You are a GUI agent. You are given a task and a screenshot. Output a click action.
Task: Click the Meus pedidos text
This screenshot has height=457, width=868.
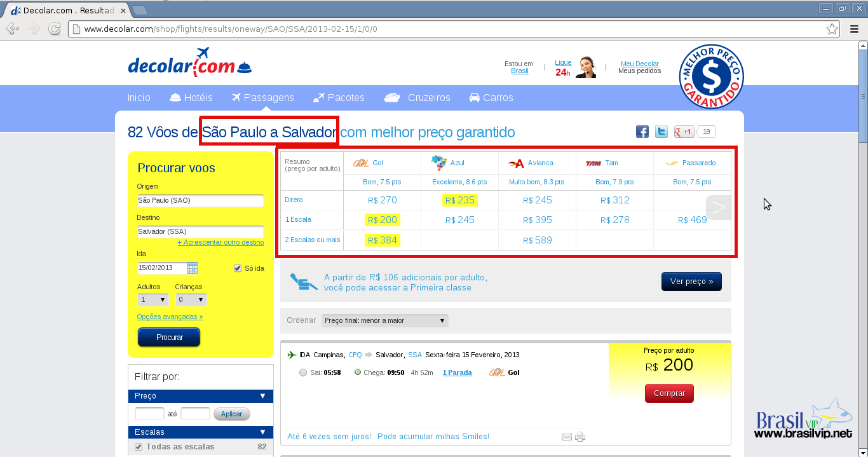(x=639, y=71)
